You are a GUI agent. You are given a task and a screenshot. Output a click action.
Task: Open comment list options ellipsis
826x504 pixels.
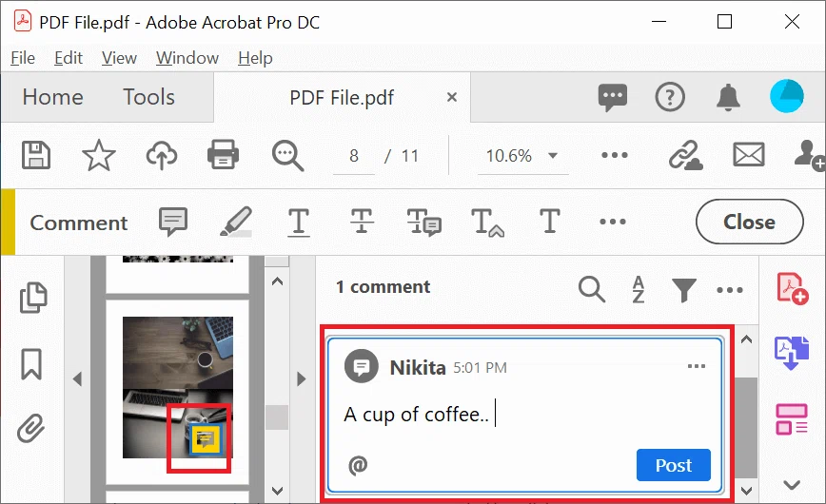(730, 290)
